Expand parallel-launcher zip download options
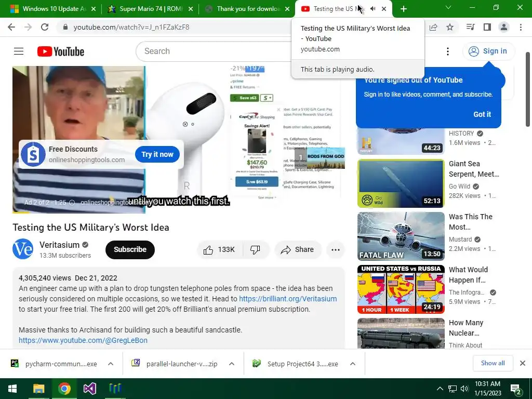 [x=232, y=364]
